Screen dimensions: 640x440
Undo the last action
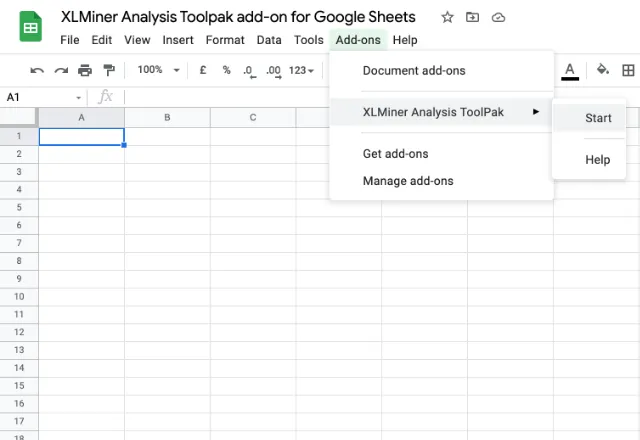tap(37, 71)
